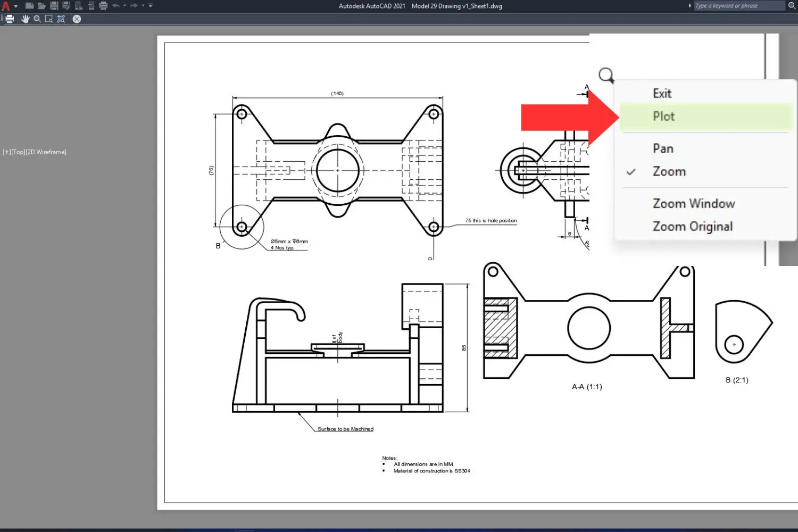
Task: Click the Open folder icon
Action: [41, 6]
